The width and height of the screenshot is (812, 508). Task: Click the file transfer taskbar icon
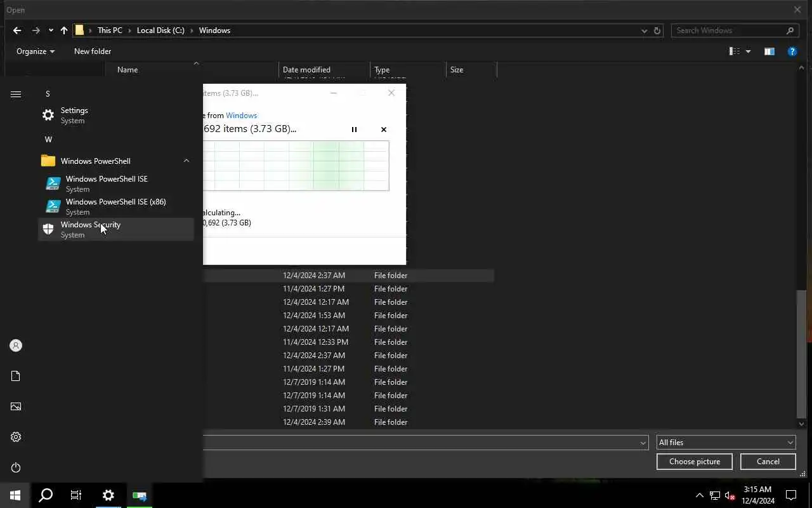pyautogui.click(x=140, y=495)
